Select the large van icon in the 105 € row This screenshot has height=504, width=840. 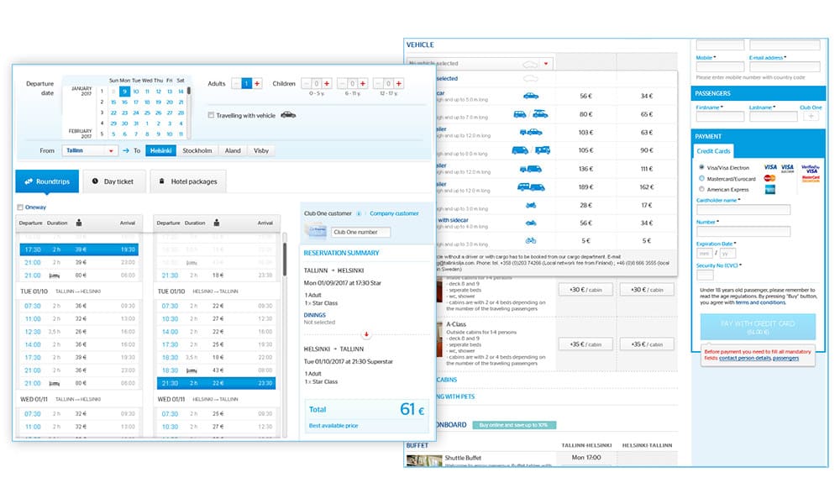pos(520,150)
